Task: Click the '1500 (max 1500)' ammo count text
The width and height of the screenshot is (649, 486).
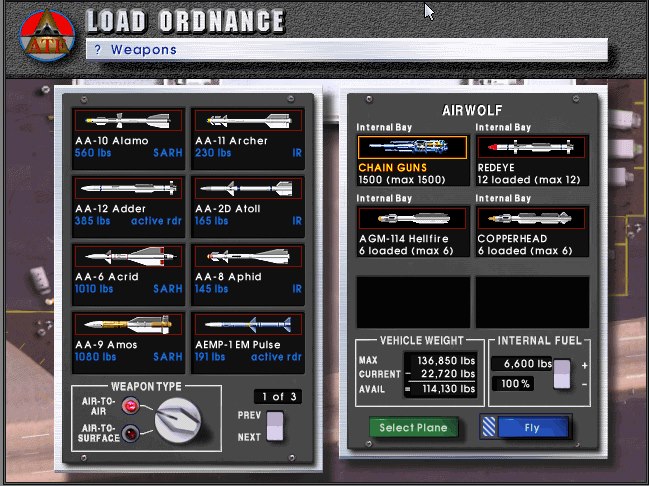Action: pyautogui.click(x=402, y=180)
